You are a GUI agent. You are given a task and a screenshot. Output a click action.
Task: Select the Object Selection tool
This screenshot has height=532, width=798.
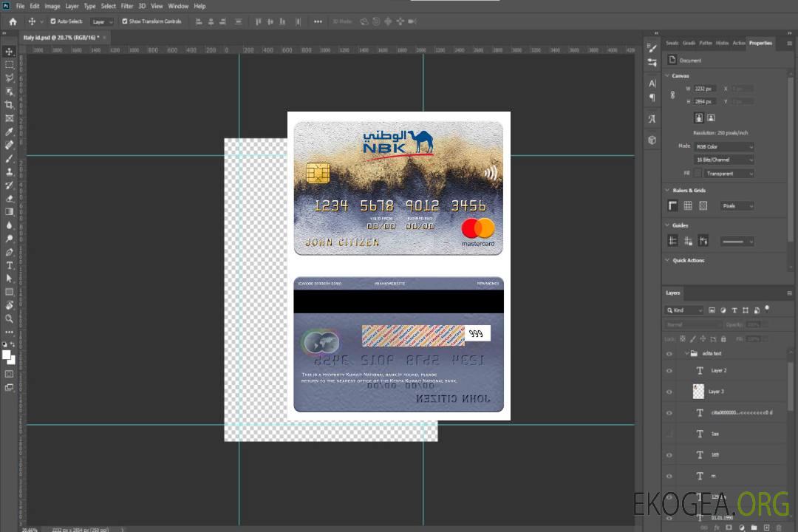(x=9, y=92)
